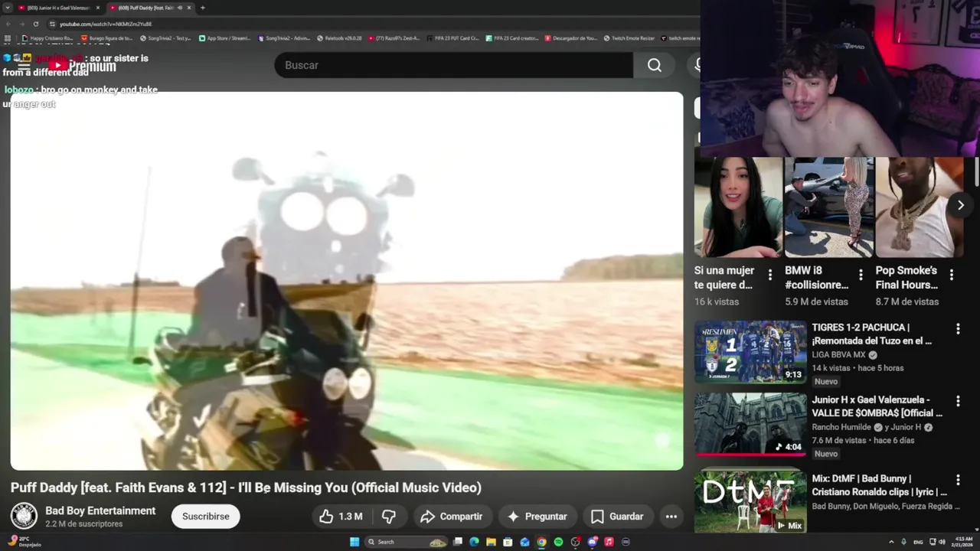The width and height of the screenshot is (980, 551).
Task: Show next Shorts with right arrow
Action: 960,205
